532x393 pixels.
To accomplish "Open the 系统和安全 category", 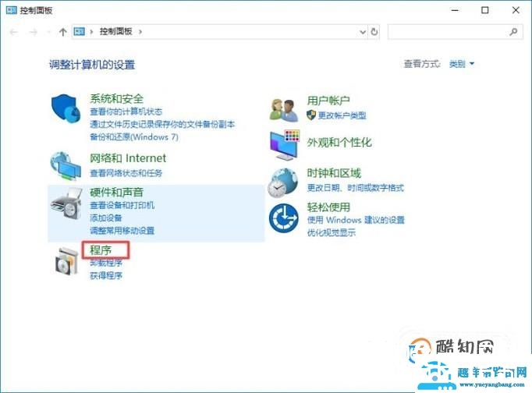I will coord(116,99).
